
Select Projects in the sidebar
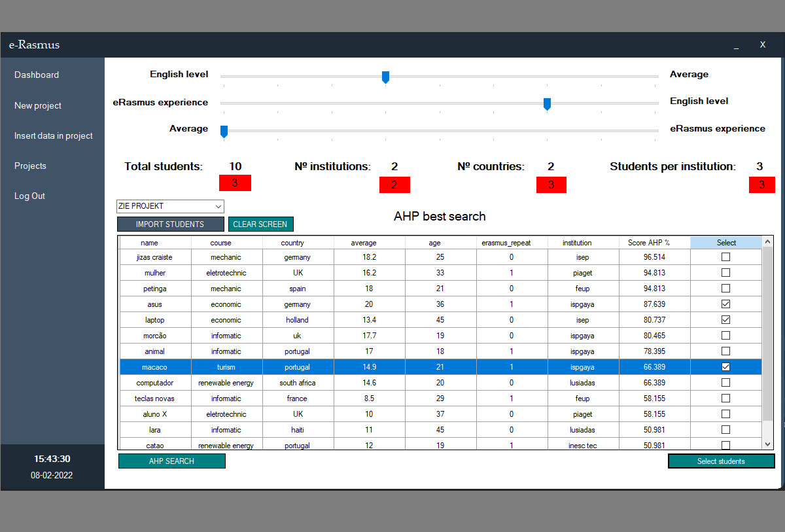[x=30, y=166]
